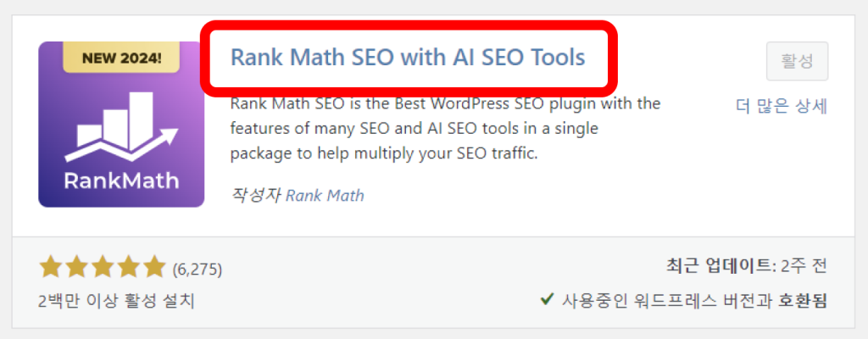
Task: Click the RankMath wordmark inside the plugin icon
Action: (x=121, y=181)
